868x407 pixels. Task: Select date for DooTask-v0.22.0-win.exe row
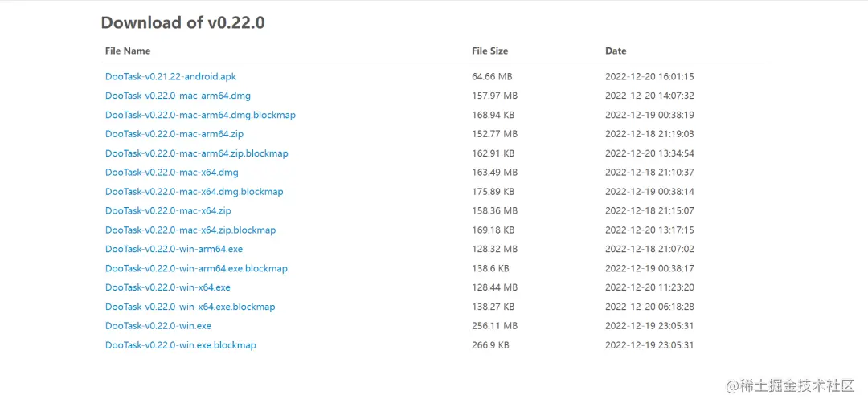pos(649,326)
